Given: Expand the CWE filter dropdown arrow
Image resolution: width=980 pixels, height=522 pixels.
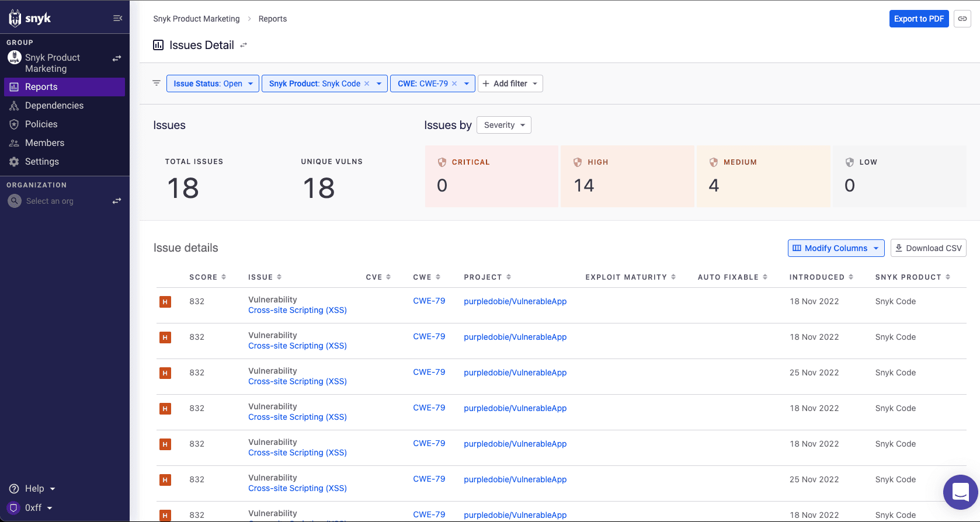Looking at the screenshot, I should click(x=467, y=83).
